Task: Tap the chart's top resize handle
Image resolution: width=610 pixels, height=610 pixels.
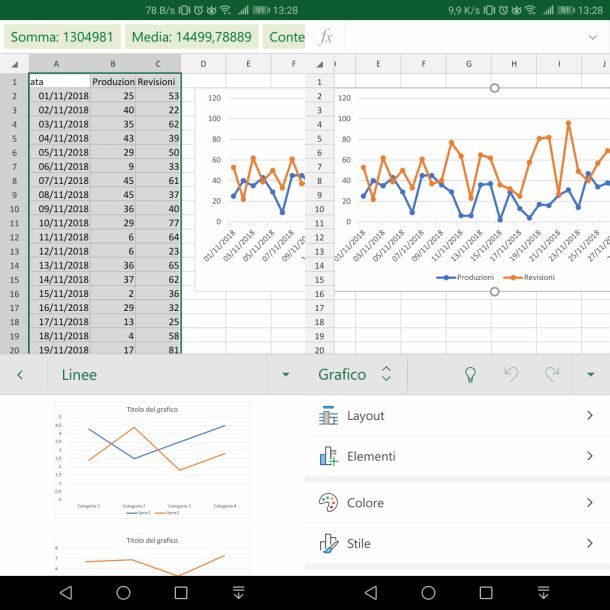Action: point(494,88)
